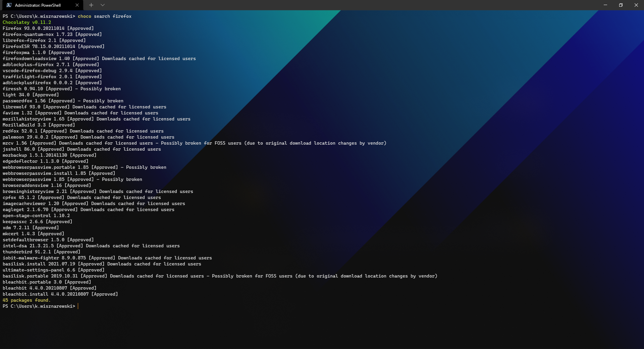Image resolution: width=644 pixels, height=349 pixels.
Task: Click the 'mozillahistoryview 1.65' line
Action: click(97, 119)
